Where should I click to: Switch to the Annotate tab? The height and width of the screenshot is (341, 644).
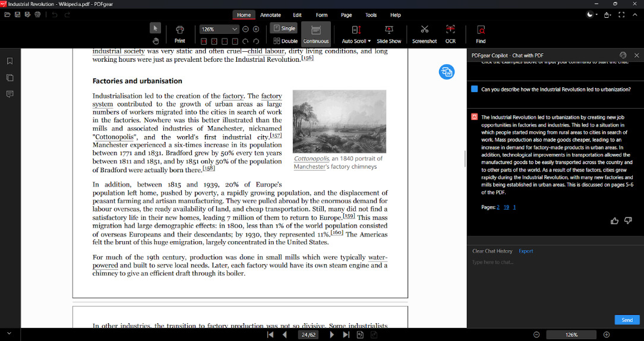[271, 15]
